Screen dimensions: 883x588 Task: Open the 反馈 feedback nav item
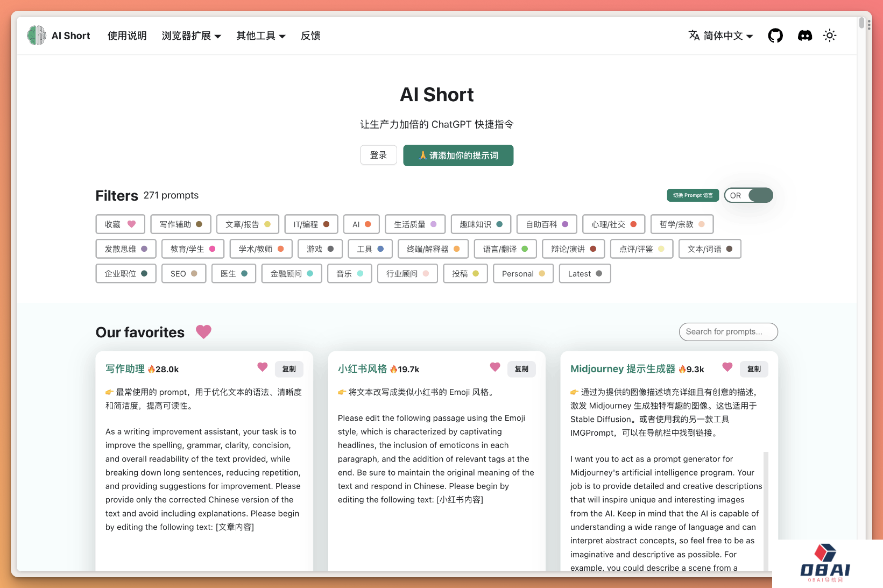pos(310,36)
